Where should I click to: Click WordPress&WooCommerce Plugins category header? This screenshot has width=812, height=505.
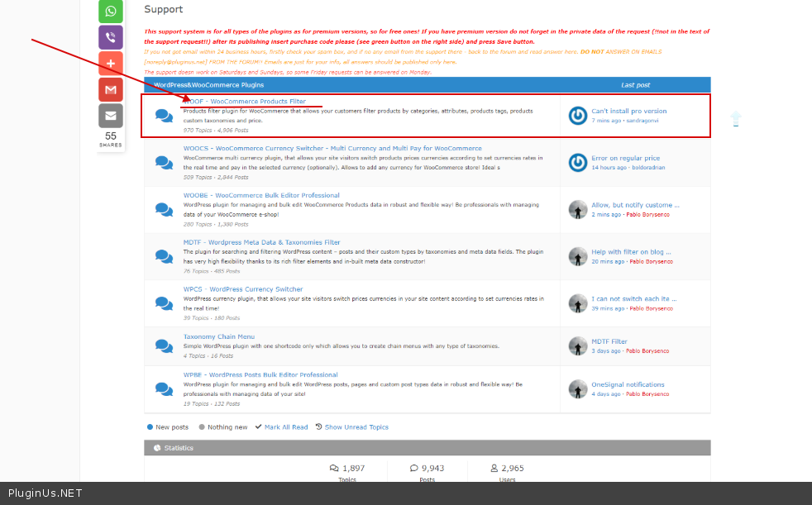coord(208,85)
